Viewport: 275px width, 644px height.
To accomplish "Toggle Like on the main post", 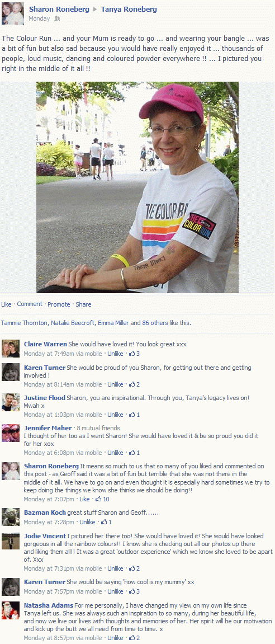I will pyautogui.click(x=6, y=304).
